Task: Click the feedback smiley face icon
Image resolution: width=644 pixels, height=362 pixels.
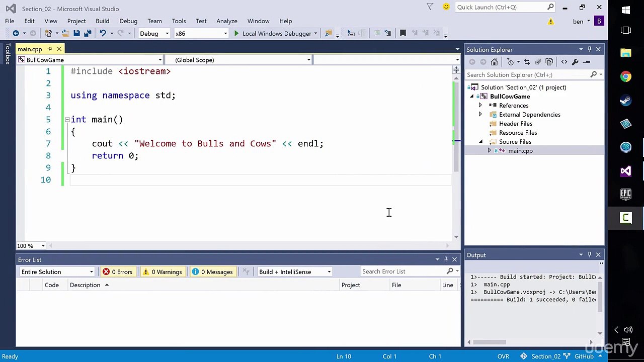Action: [446, 7]
